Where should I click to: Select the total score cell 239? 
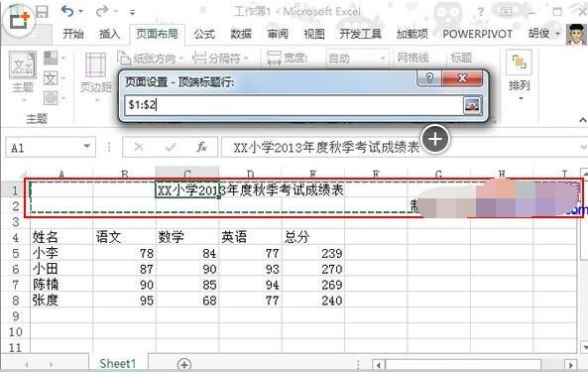click(313, 253)
